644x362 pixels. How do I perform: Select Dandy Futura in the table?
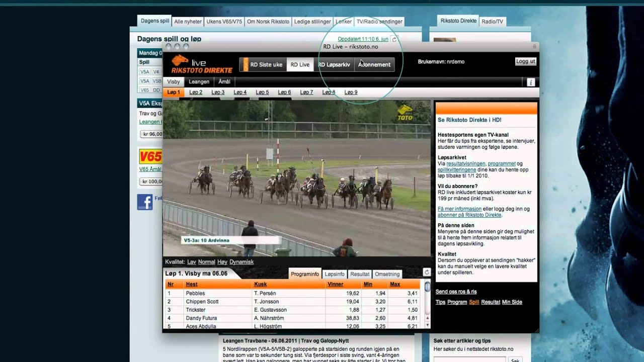click(x=201, y=318)
